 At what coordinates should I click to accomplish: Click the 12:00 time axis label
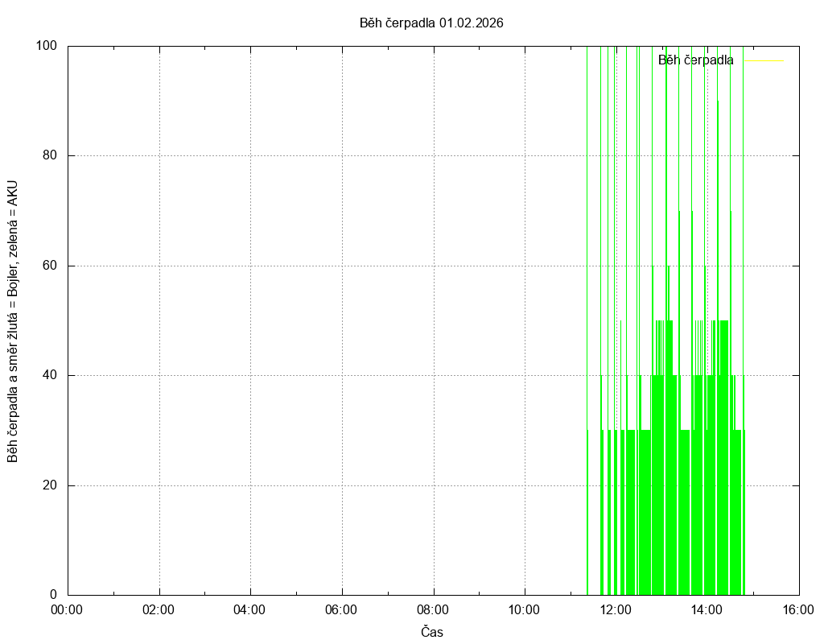click(x=616, y=609)
